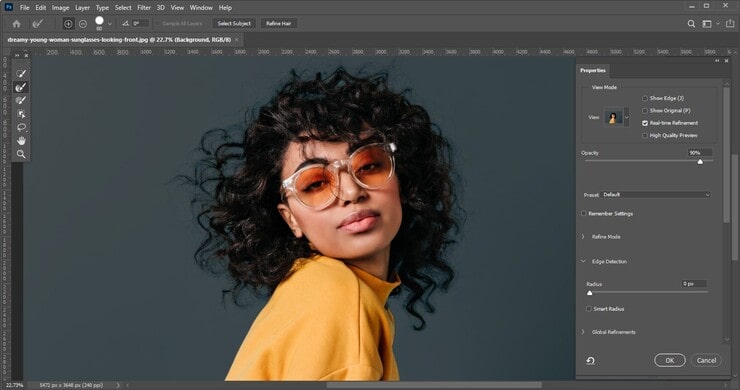Screen dimensions: 740x390
Task: Open the Help menu
Action: click(x=225, y=8)
